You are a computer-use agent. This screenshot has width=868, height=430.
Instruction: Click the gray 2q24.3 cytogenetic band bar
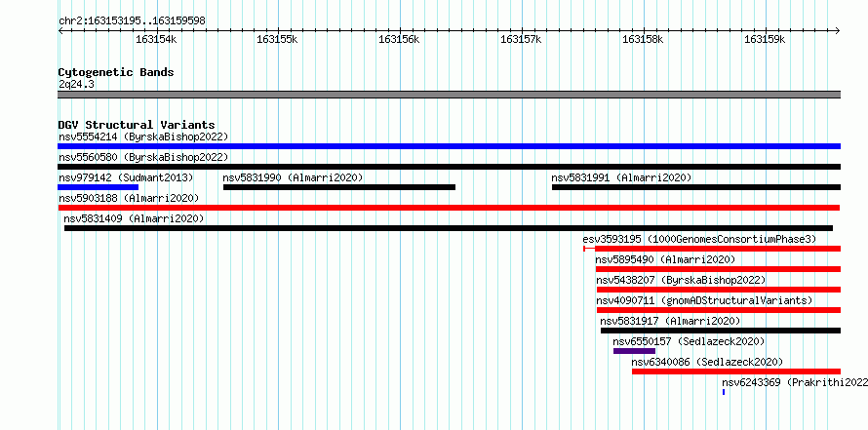pos(449,95)
